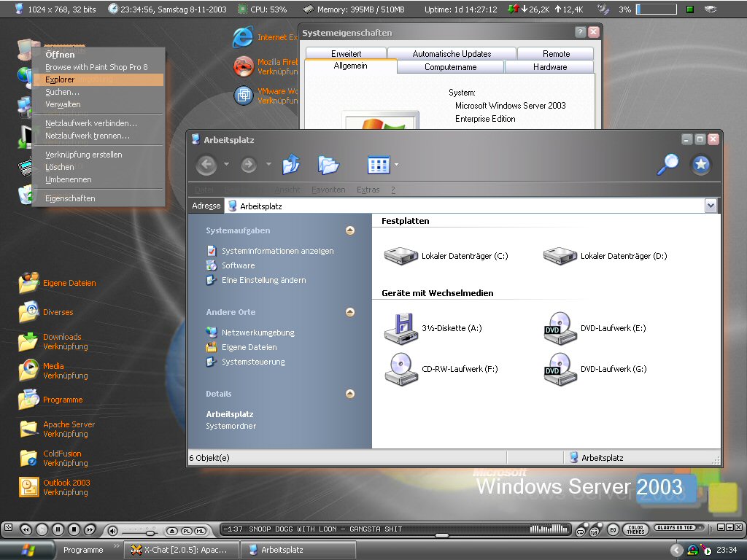
Task: Select the 3½-Diskette (A:) icon
Action: coord(400,328)
